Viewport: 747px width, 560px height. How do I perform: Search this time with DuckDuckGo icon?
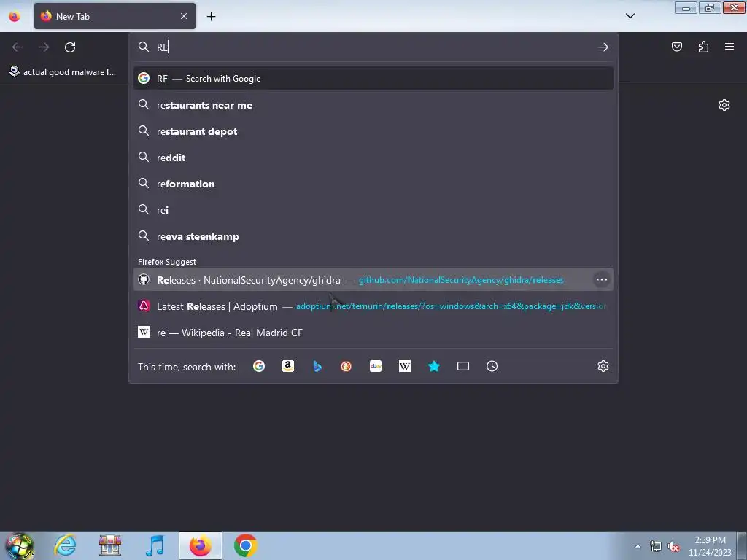(x=347, y=366)
